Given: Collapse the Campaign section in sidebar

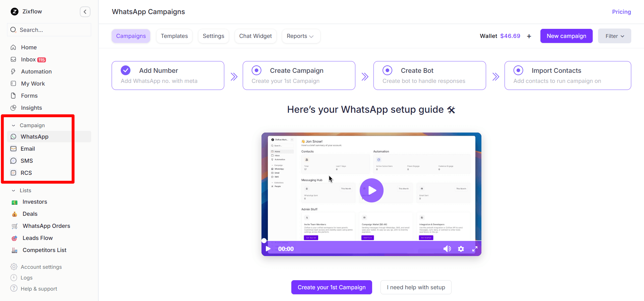Looking at the screenshot, I should coord(13,126).
